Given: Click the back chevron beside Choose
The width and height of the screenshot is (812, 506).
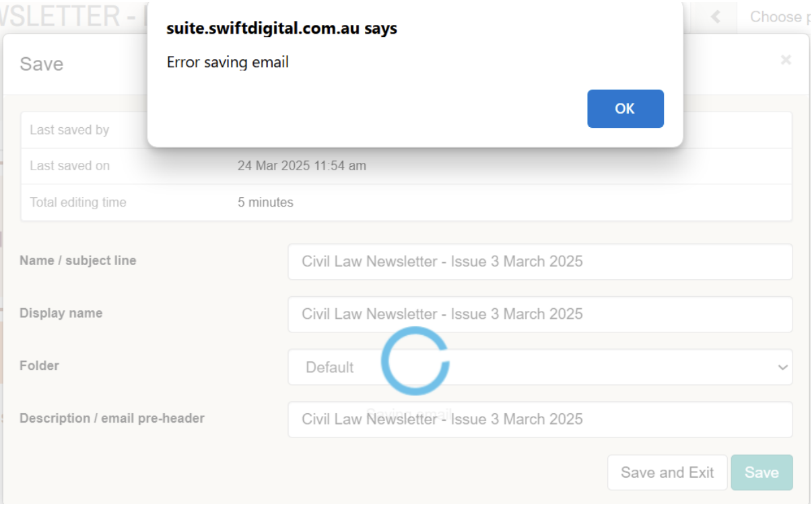Looking at the screenshot, I should pyautogui.click(x=716, y=17).
